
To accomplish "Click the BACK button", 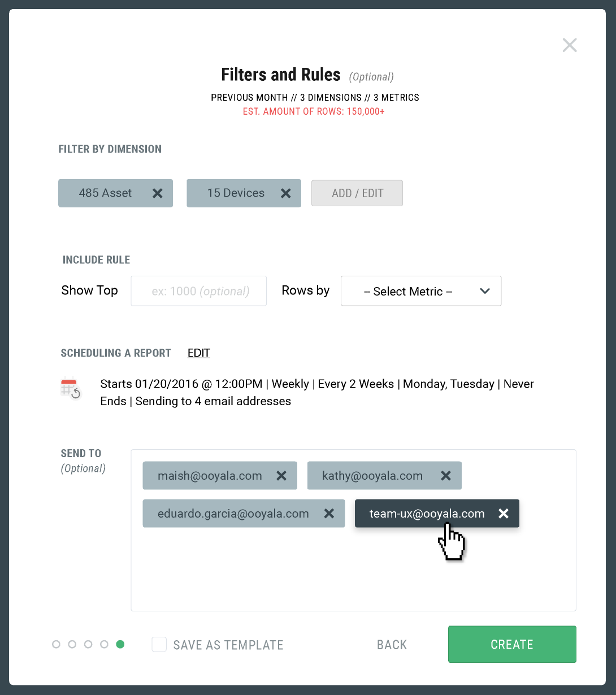I will 392,644.
